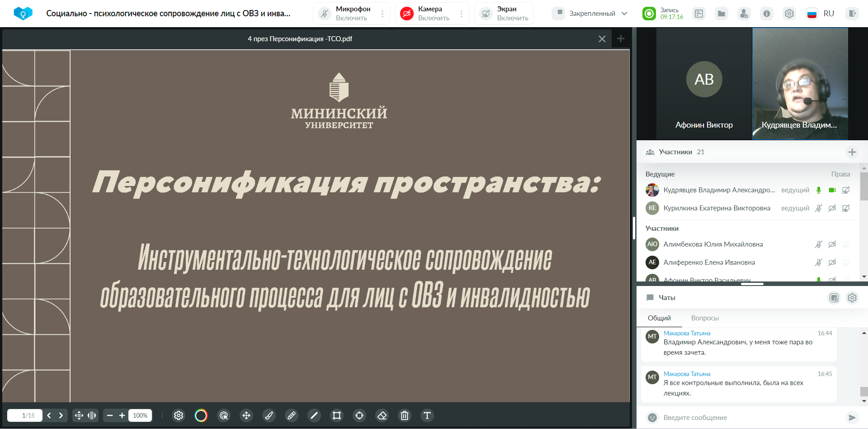868x429 pixels.
Task: Select the eraser tool
Action: 382,415
